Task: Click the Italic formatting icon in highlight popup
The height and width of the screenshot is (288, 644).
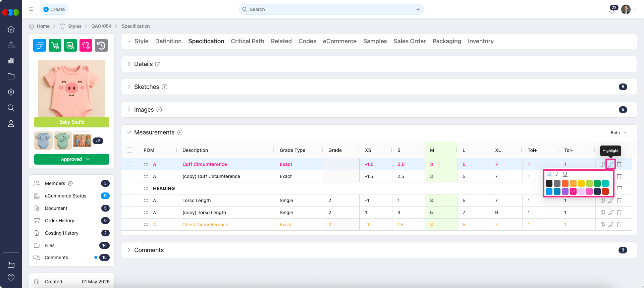Action: pos(557,174)
